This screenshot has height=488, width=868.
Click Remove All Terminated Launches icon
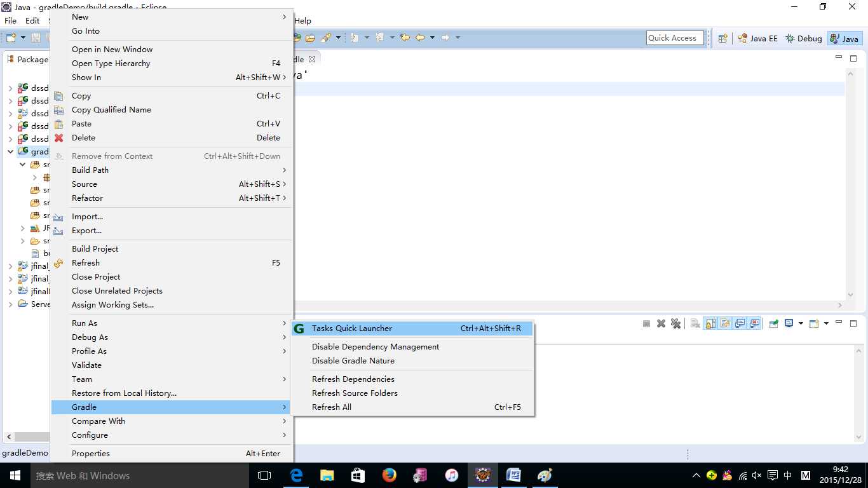pos(675,323)
